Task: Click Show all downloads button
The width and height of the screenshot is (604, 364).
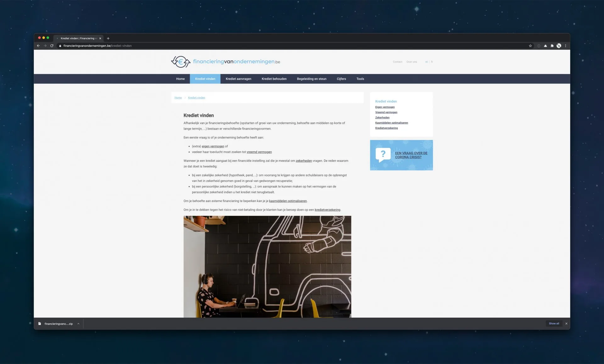Action: (x=554, y=323)
